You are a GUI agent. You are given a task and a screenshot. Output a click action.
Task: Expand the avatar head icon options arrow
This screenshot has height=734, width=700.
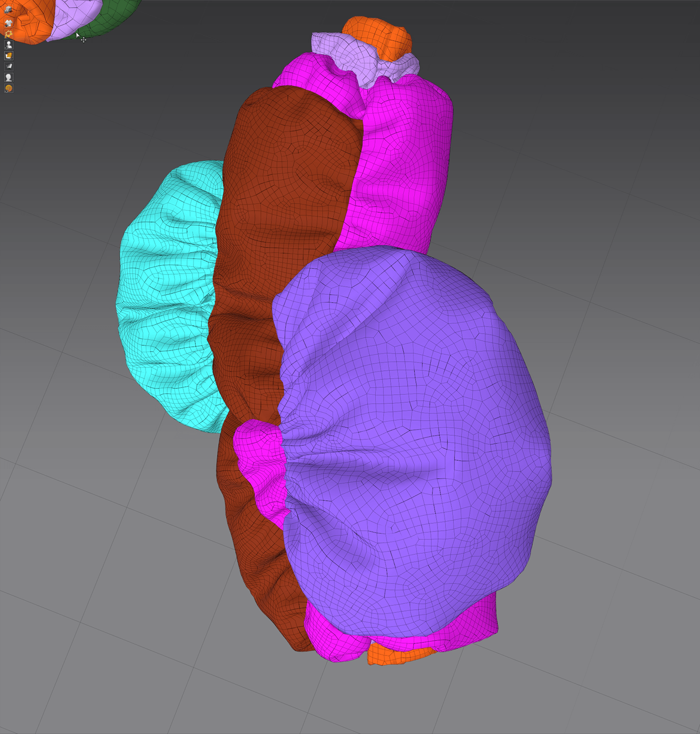(x=12, y=81)
